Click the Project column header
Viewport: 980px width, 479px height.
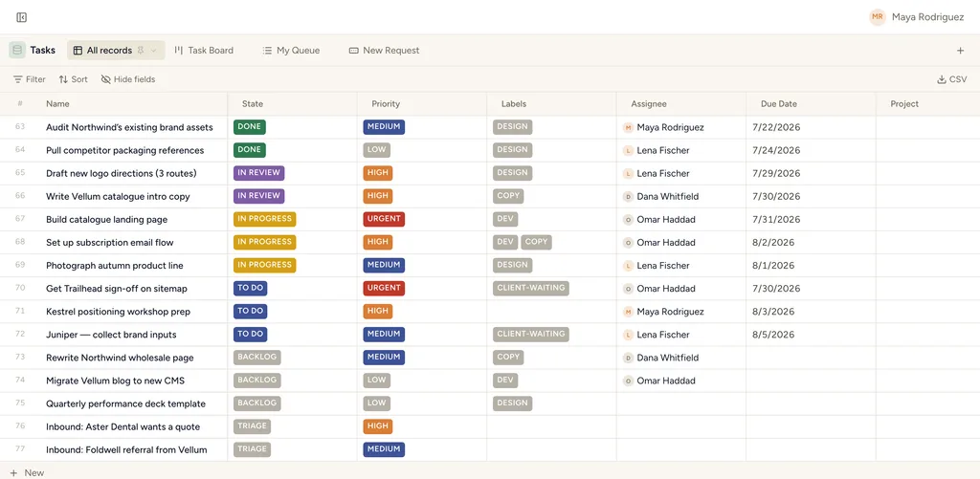pyautogui.click(x=904, y=103)
